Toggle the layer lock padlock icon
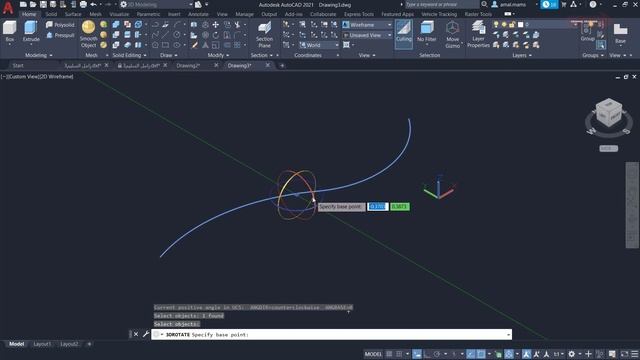The width and height of the screenshot is (640, 360). tap(512, 25)
